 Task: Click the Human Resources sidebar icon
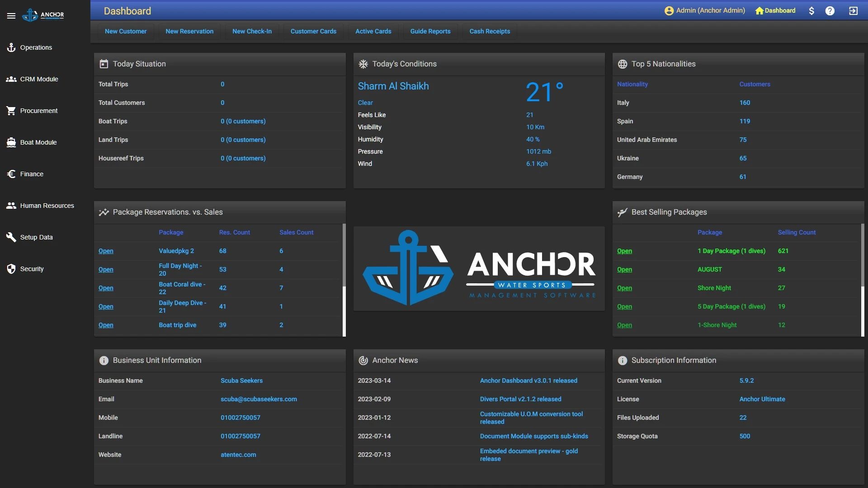(11, 206)
